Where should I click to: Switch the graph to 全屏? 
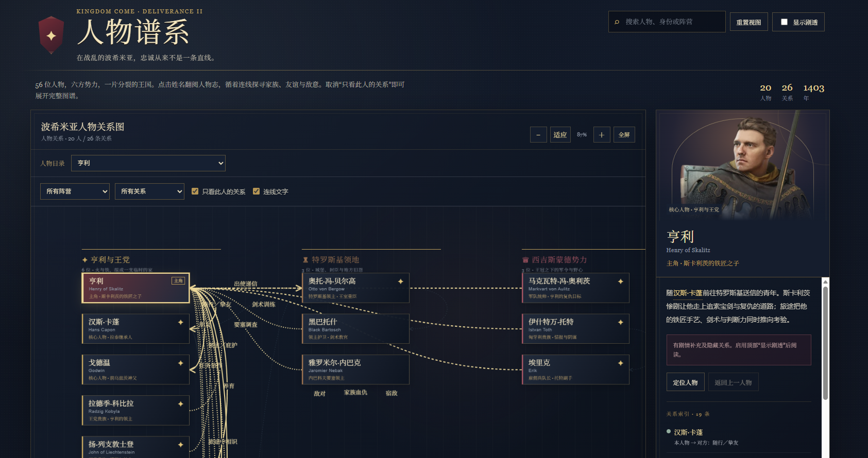click(624, 135)
